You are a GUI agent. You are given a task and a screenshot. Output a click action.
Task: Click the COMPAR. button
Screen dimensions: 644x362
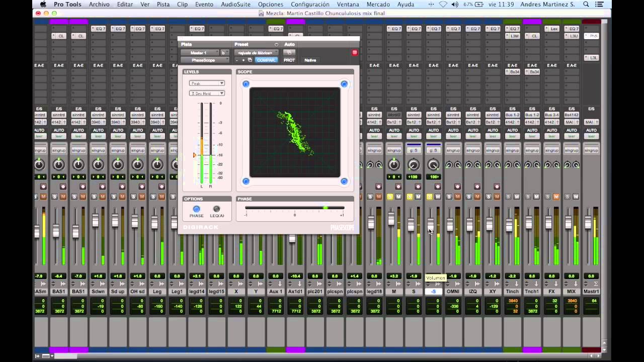click(x=266, y=60)
